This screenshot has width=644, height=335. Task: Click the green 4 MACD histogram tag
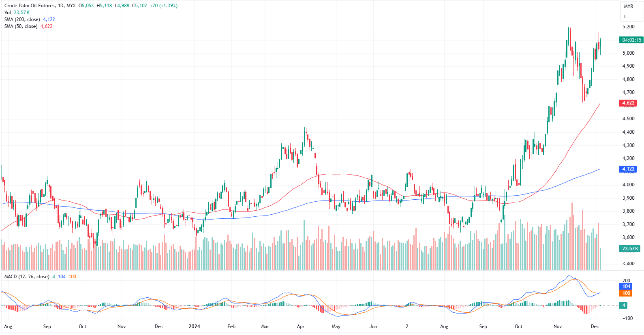coord(624,305)
